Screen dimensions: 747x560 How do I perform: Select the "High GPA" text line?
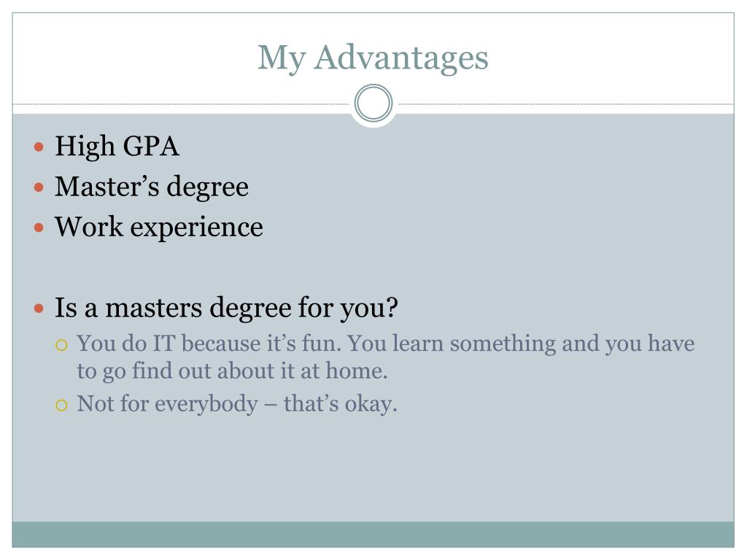pos(117,146)
